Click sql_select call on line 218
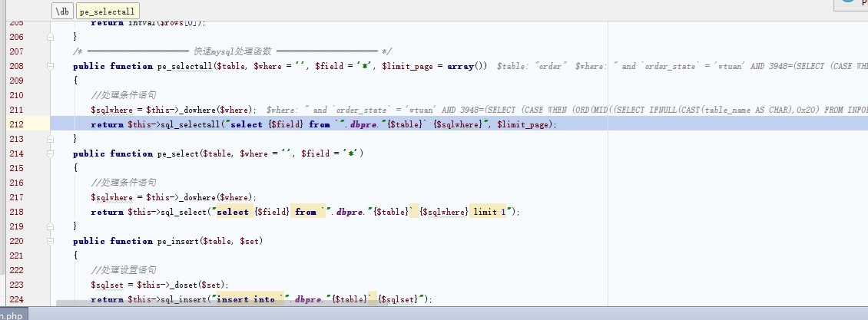 coord(184,212)
